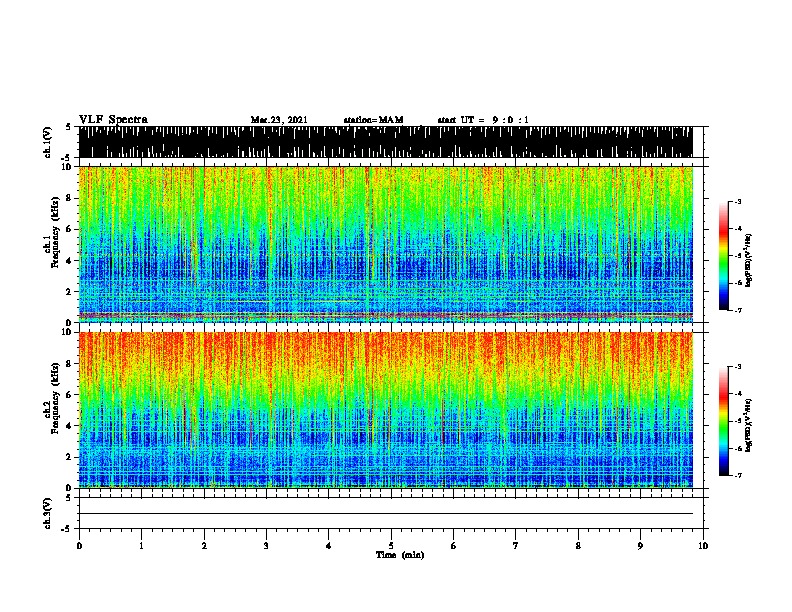Viewport: 792px width, 612px height.
Task: Click time axis tick label "1"
Action: (x=141, y=546)
